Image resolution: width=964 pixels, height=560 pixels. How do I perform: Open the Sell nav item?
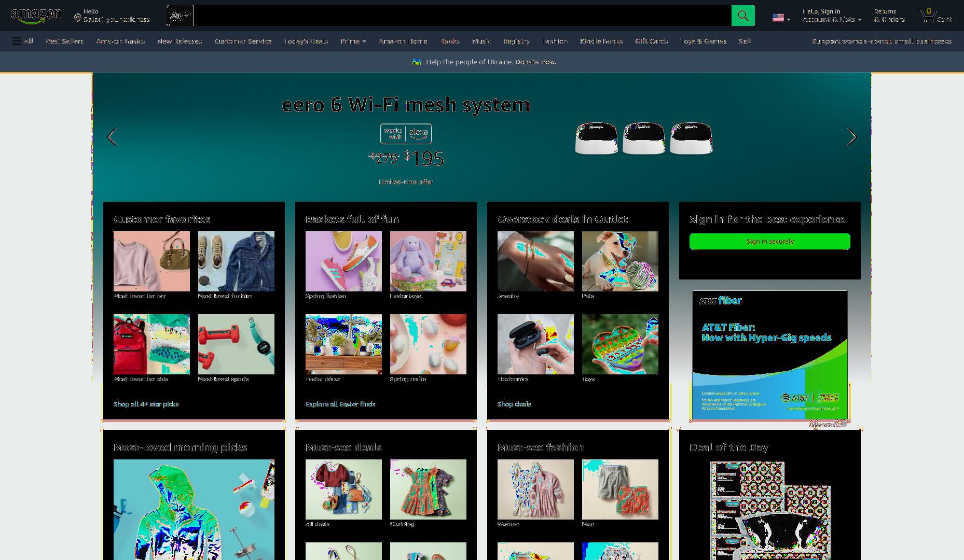pyautogui.click(x=745, y=41)
